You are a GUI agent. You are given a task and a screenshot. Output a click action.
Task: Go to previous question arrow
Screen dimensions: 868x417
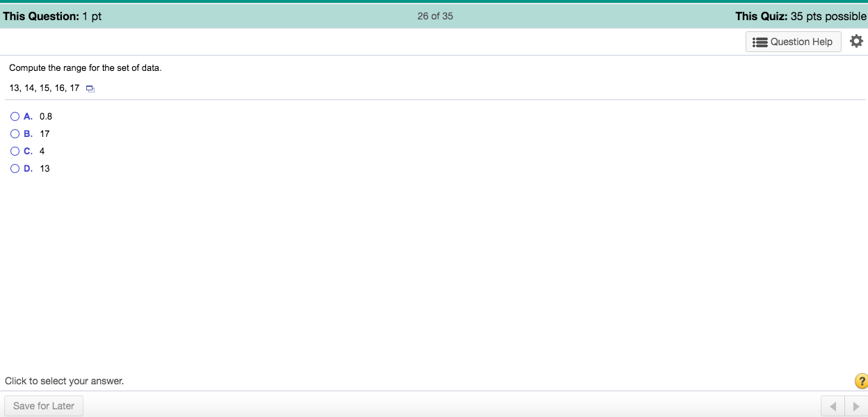(833, 406)
